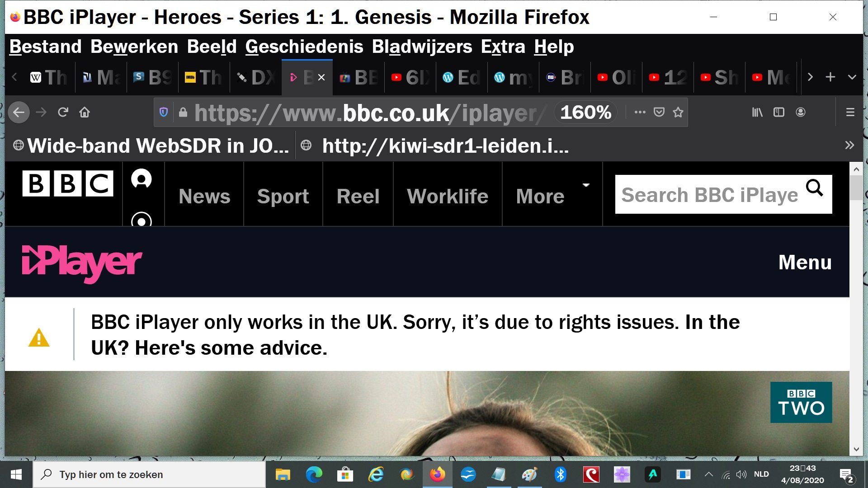
Task: Open the Bewerken menu
Action: tap(134, 47)
